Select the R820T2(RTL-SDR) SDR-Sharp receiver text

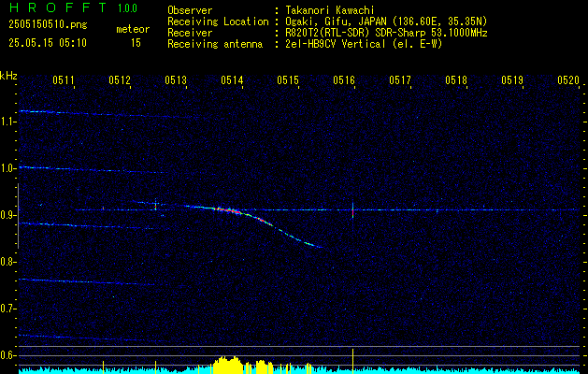point(386,33)
